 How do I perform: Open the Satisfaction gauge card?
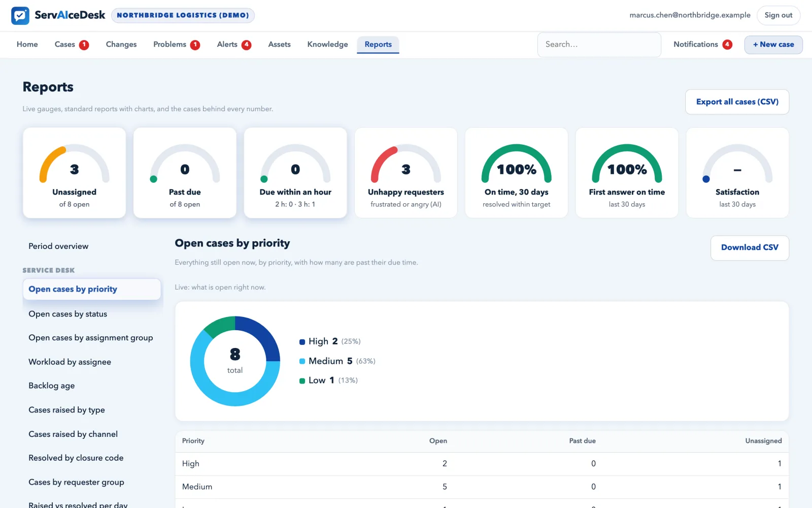point(737,173)
